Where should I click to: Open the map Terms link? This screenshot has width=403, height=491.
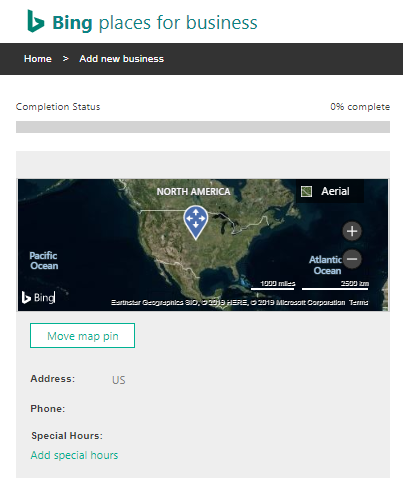[x=359, y=302]
